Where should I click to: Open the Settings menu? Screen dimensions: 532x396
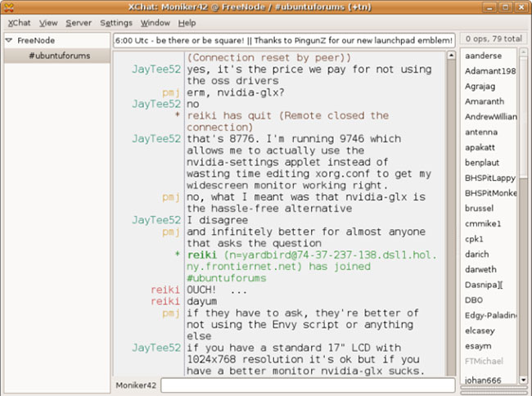click(116, 23)
